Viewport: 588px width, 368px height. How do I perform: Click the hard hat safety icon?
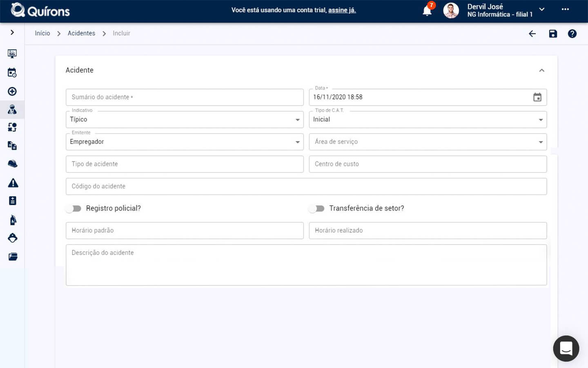coord(13,164)
